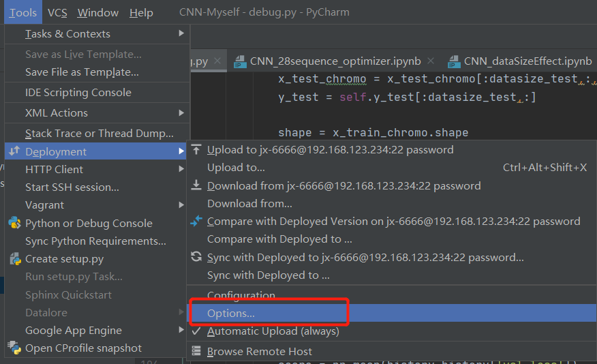Open the VCS menu
This screenshot has width=597, height=364.
pyautogui.click(x=57, y=12)
